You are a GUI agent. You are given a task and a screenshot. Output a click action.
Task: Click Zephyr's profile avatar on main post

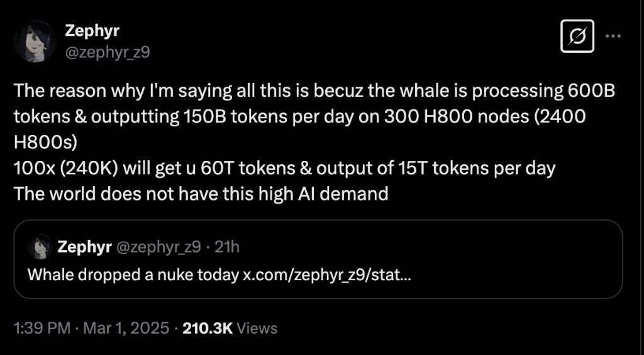pos(36,41)
